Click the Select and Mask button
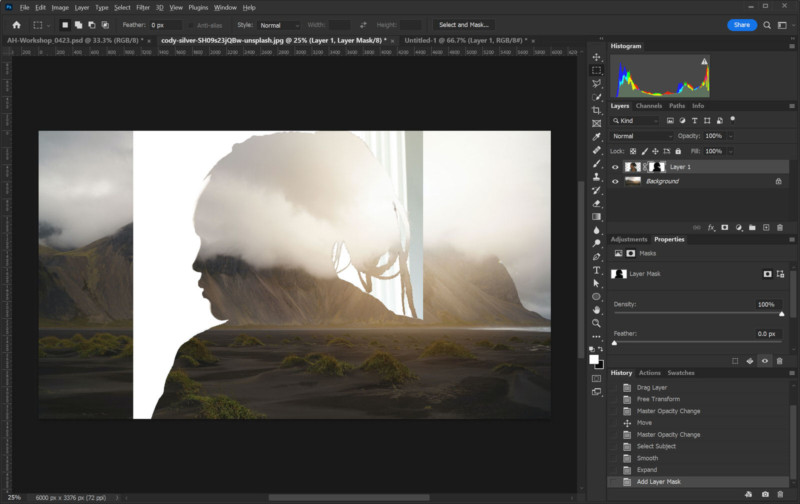Image resolution: width=800 pixels, height=504 pixels. coord(463,24)
